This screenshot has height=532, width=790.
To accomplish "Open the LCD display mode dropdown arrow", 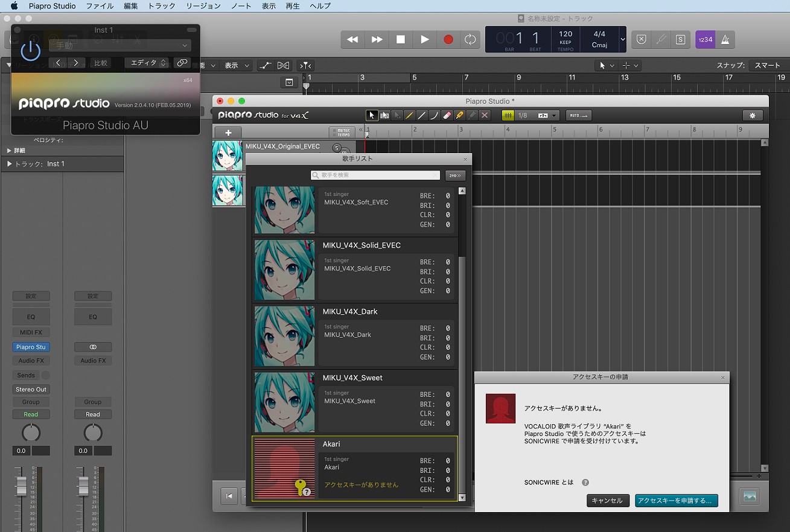I will pyautogui.click(x=622, y=39).
